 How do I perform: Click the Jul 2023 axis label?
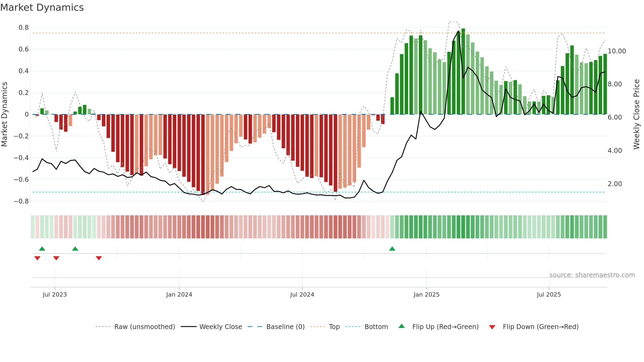pyautogui.click(x=55, y=294)
